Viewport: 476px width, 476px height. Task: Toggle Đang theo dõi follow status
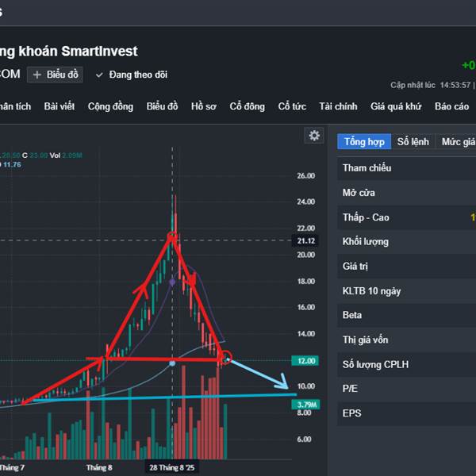(x=132, y=75)
